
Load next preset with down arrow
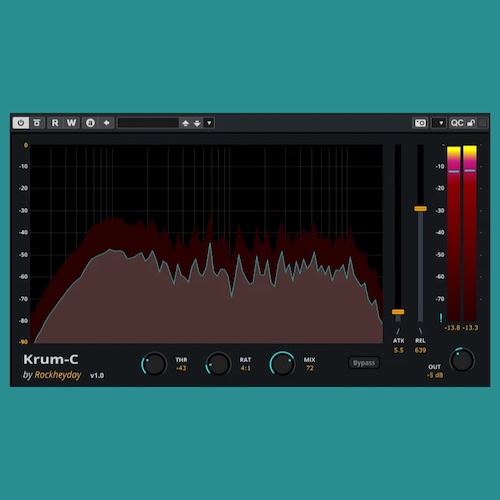pyautogui.click(x=197, y=123)
